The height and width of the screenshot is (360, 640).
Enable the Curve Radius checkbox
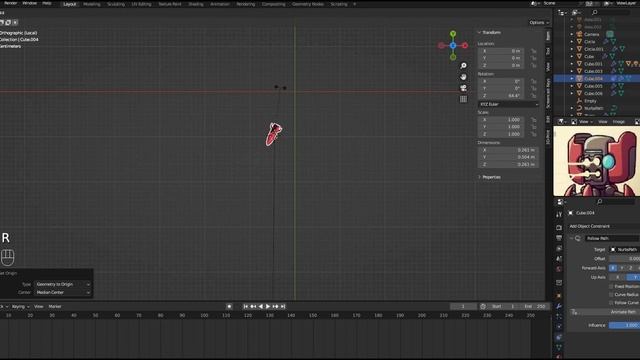[x=611, y=295]
